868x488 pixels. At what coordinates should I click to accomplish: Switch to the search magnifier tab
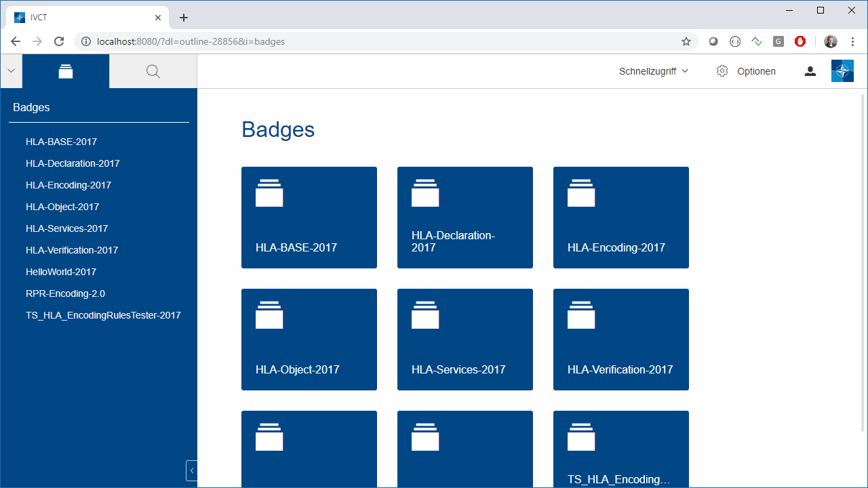click(153, 71)
